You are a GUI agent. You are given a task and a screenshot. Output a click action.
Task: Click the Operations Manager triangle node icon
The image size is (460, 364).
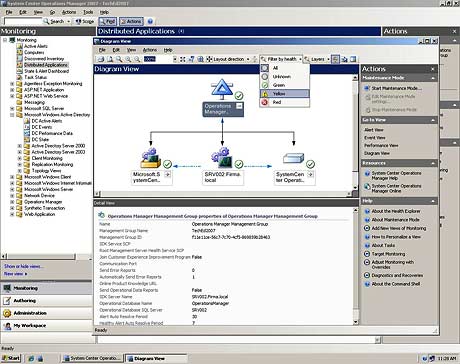222,89
